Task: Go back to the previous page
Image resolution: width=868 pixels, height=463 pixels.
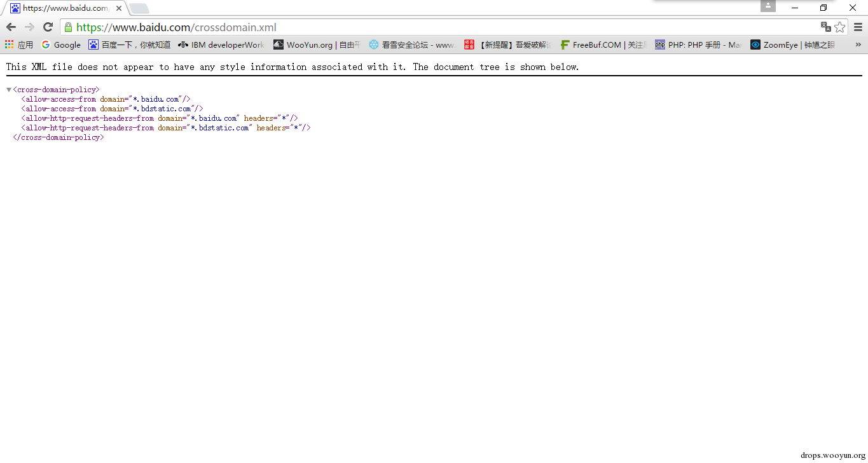Action: click(x=11, y=27)
